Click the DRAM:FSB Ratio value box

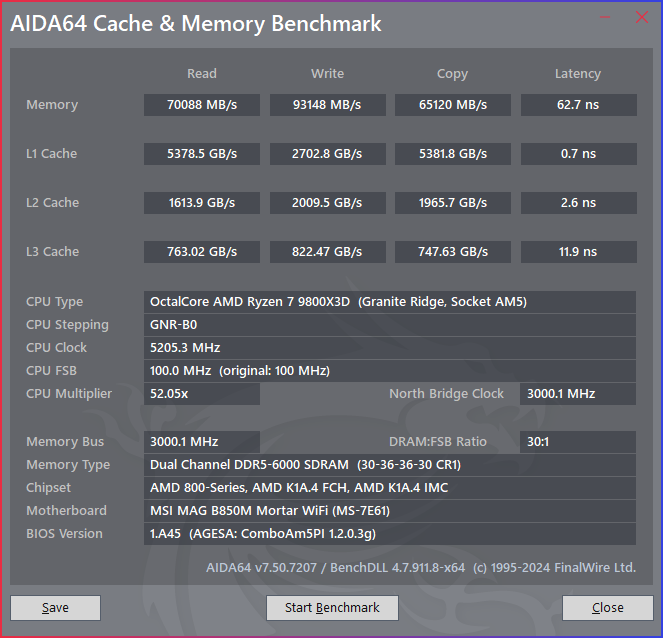coord(578,442)
